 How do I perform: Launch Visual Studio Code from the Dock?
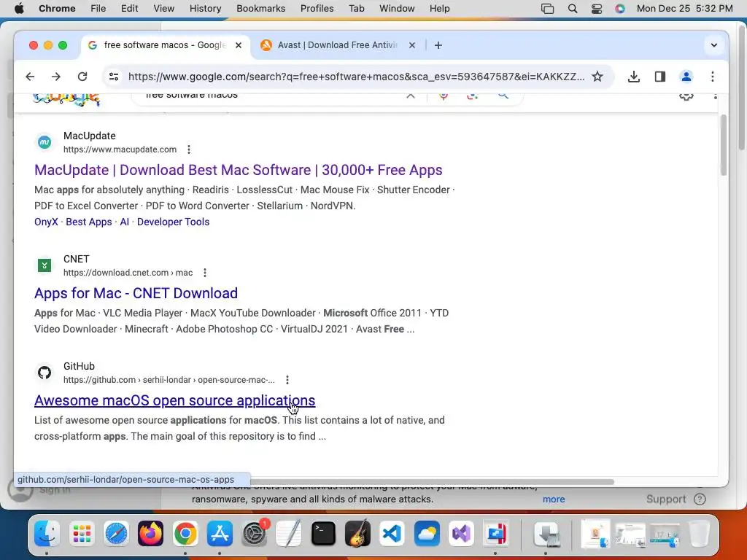click(x=392, y=533)
